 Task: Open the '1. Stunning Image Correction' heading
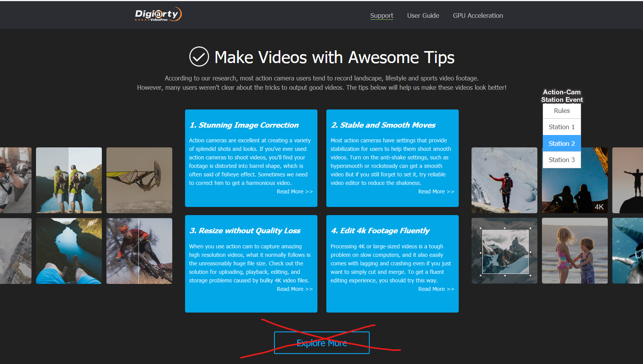tap(244, 125)
